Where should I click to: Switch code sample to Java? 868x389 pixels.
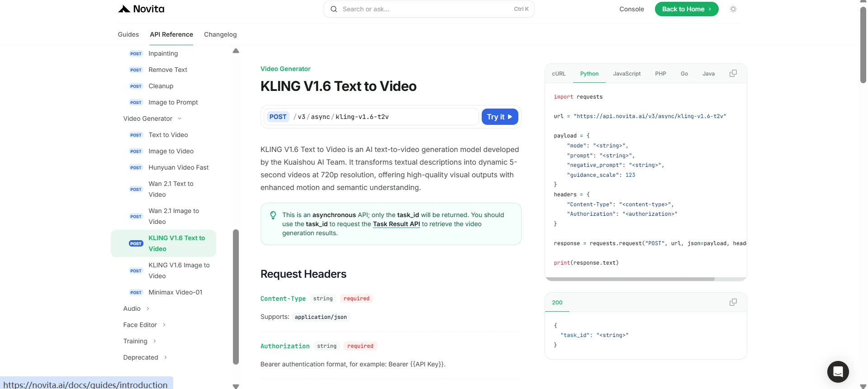tap(708, 74)
